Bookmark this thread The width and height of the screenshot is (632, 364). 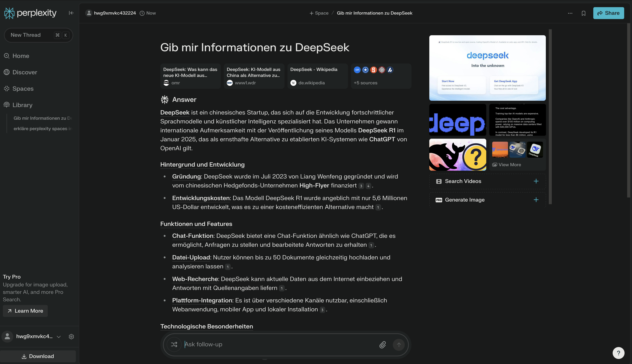(x=583, y=13)
